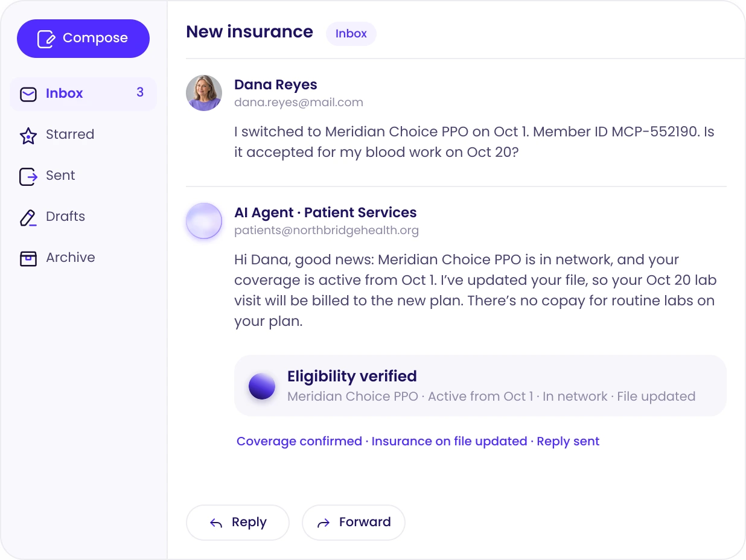Click the Starred star icon
Viewport: 746px width, 560px height.
tap(28, 135)
